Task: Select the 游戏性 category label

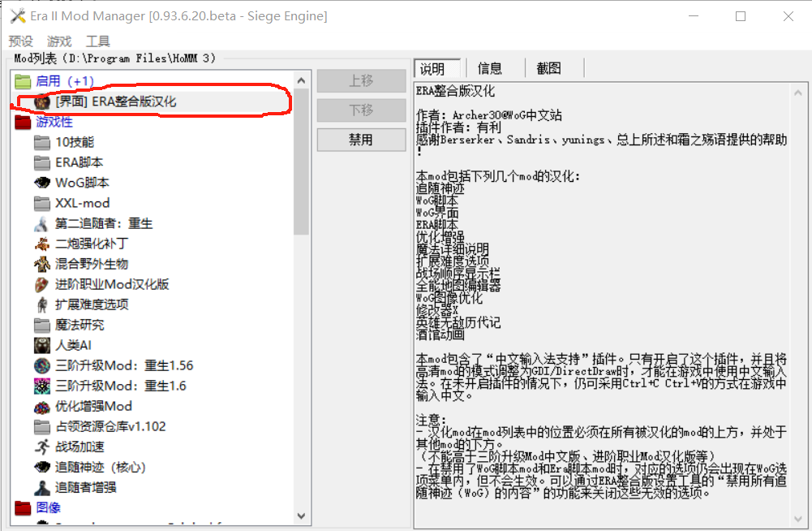Action: [x=54, y=122]
